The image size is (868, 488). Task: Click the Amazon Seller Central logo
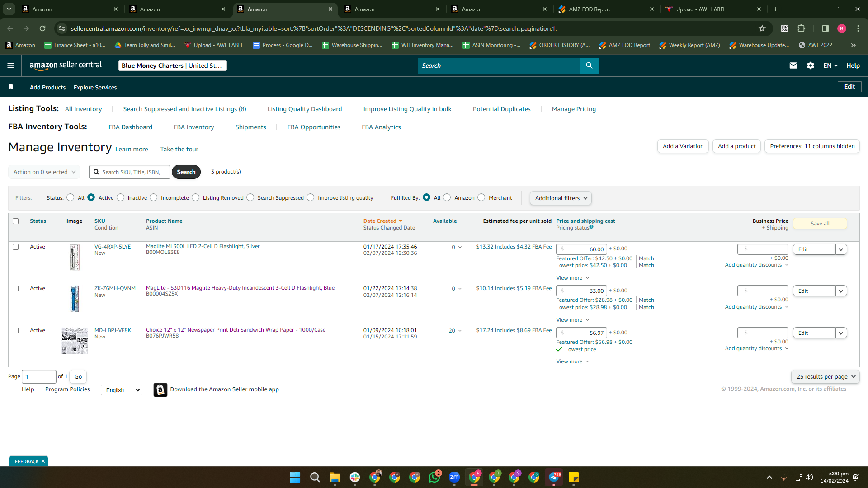[66, 66]
